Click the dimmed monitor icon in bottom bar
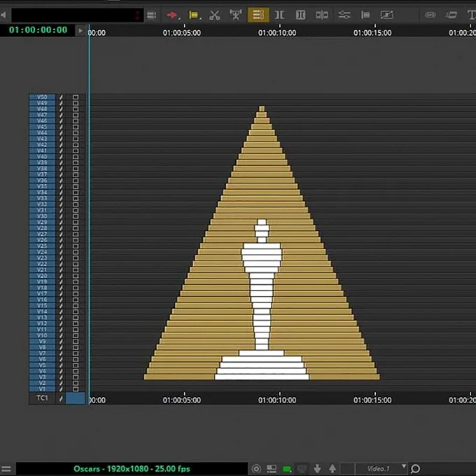Image resolution: width=476 pixels, height=476 pixels. coord(302,469)
